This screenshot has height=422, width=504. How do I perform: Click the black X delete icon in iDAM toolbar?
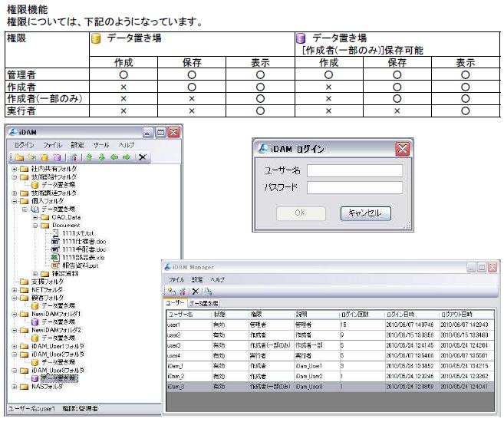coord(143,157)
